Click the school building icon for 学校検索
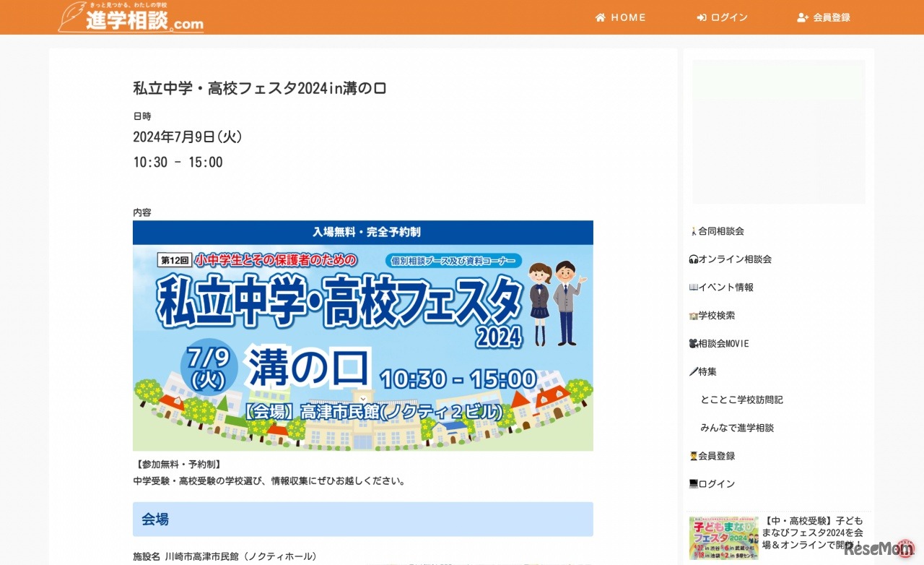Viewport: 924px width, 565px height. (x=694, y=316)
